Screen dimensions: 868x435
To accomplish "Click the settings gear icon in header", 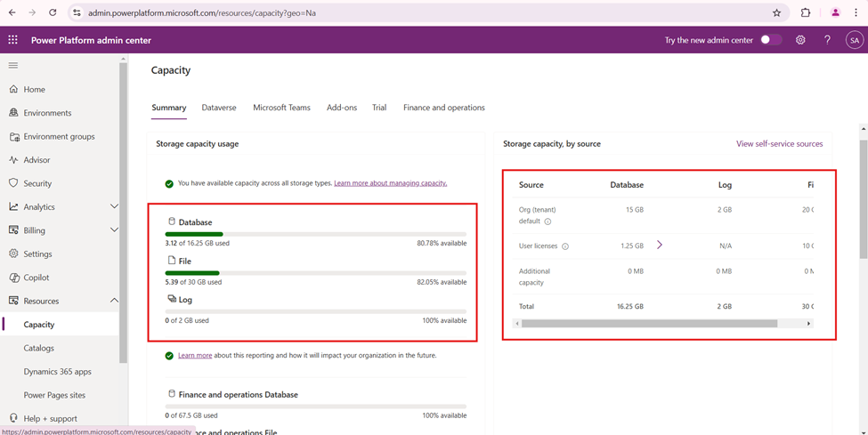I will click(800, 40).
